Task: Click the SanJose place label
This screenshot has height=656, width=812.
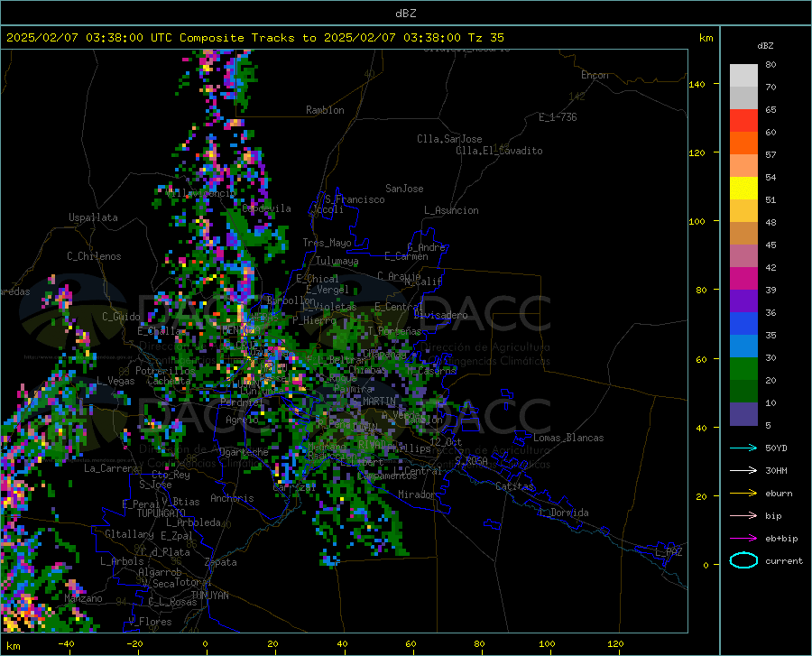Action: [404, 189]
